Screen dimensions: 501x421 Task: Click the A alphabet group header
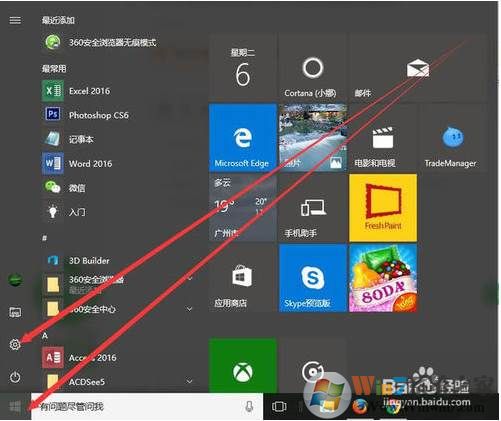tap(45, 335)
